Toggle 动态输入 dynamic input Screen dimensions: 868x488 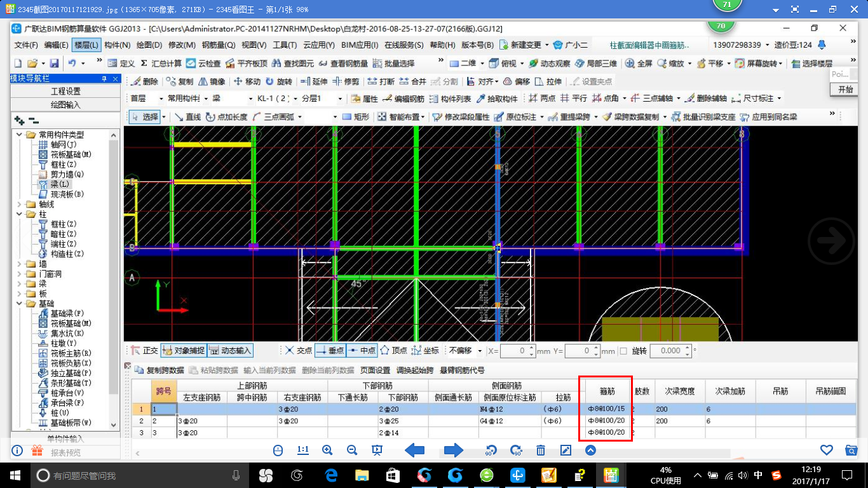[231, 350]
